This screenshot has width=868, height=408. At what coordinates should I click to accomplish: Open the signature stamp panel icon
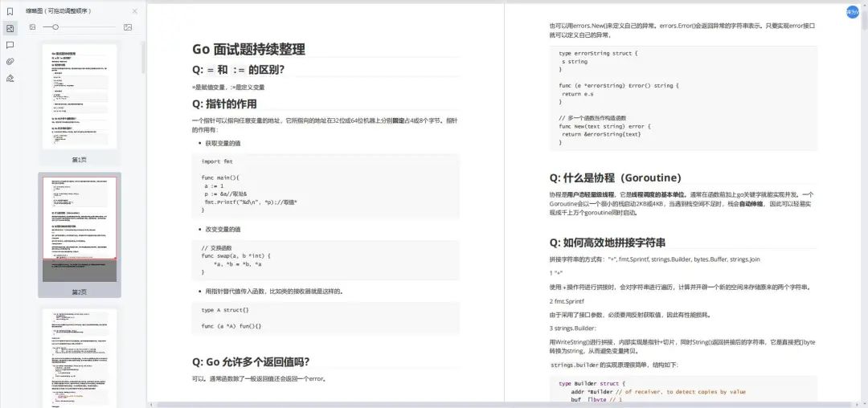click(x=10, y=78)
